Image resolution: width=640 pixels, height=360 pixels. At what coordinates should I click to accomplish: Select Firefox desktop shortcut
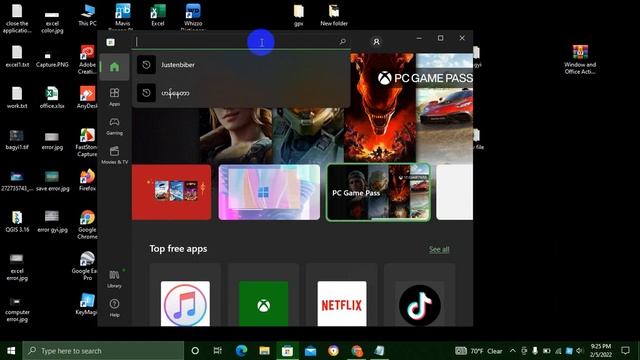click(x=87, y=180)
